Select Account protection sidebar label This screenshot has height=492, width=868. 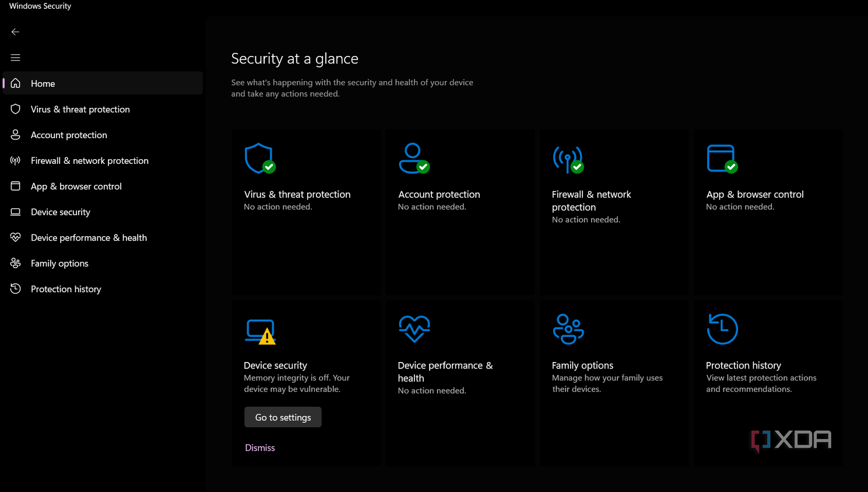[69, 135]
